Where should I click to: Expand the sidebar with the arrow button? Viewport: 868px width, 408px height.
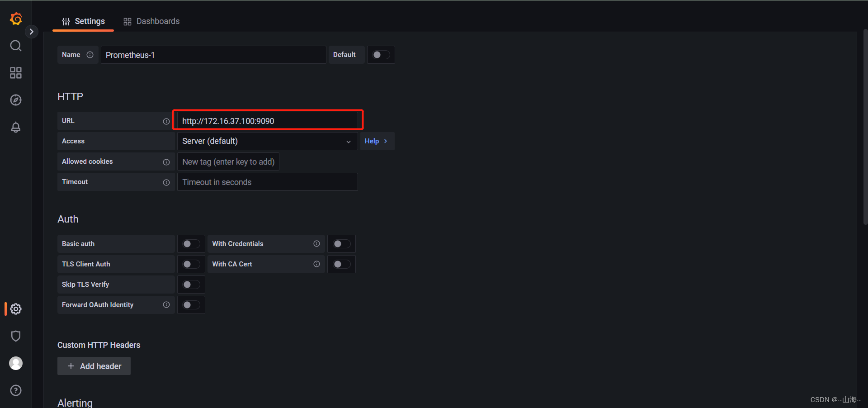31,32
